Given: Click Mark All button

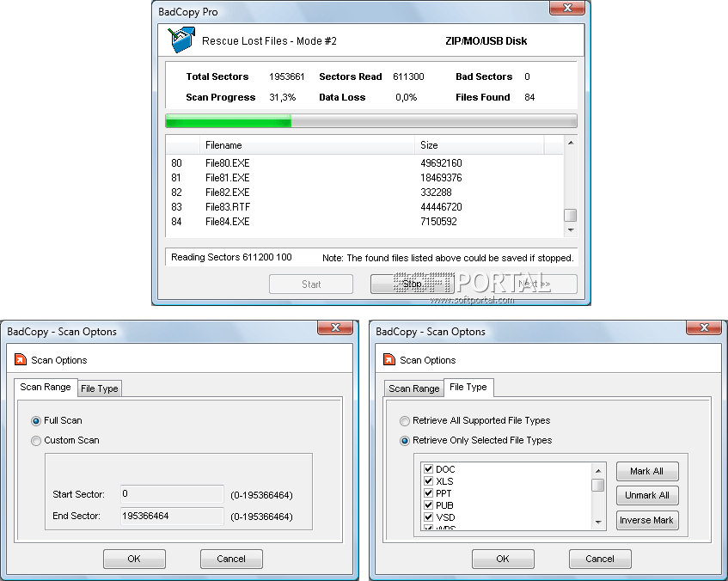Looking at the screenshot, I should [647, 471].
